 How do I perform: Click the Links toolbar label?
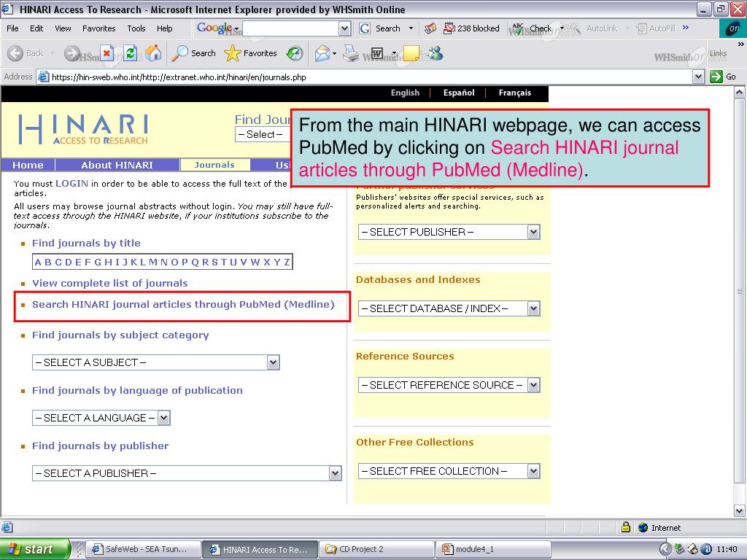pos(718,53)
